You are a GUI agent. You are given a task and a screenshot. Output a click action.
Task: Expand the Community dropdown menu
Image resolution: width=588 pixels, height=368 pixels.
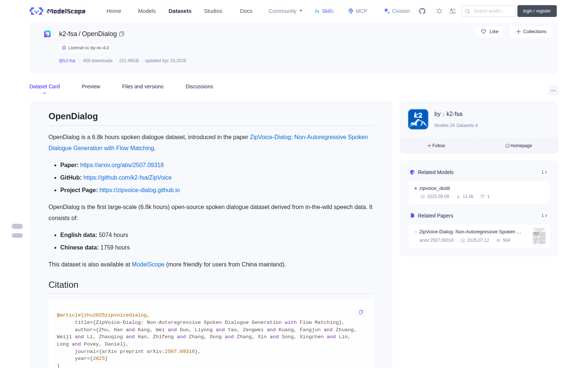pos(286,11)
